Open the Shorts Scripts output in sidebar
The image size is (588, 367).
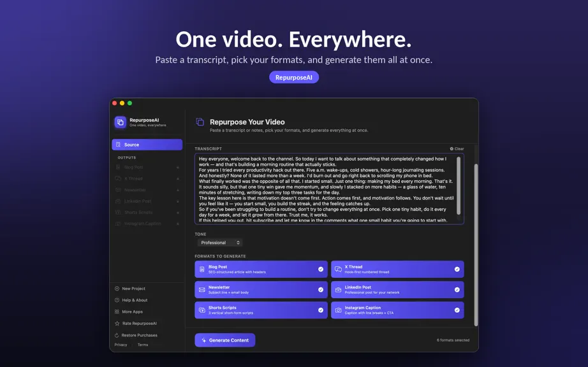click(147, 212)
